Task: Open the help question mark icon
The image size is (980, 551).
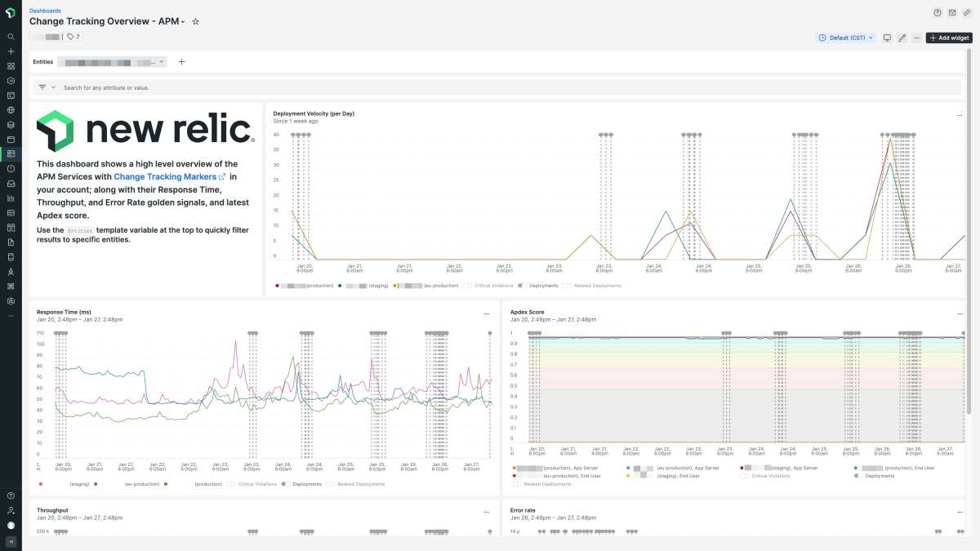Action: tap(938, 13)
